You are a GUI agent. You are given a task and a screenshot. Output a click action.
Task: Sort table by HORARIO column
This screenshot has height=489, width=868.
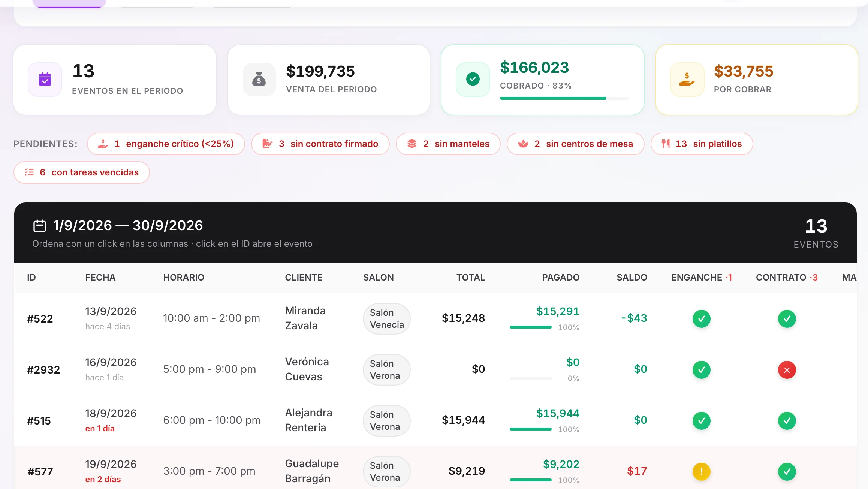(x=184, y=277)
